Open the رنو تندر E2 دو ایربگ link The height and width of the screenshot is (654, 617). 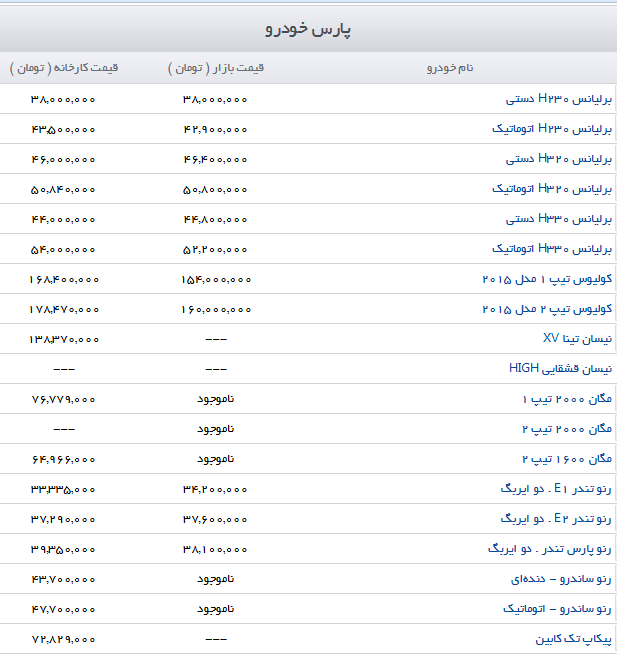coord(556,519)
